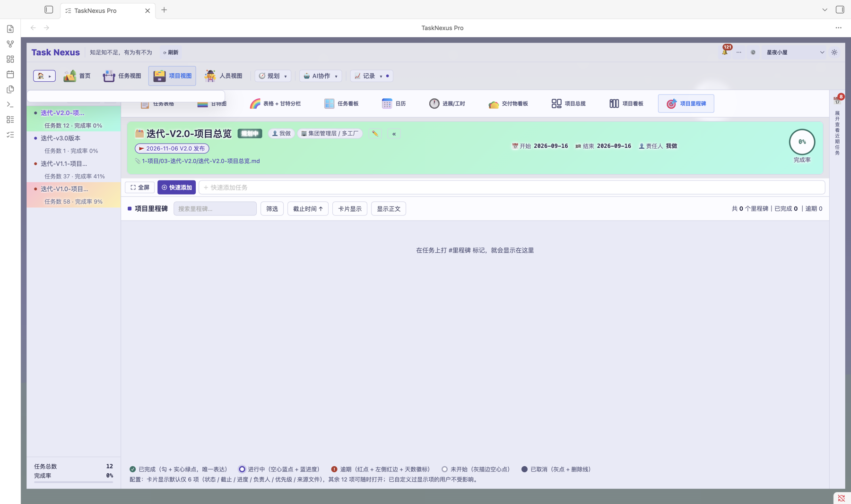Open graph view icon in left sidebar
The width and height of the screenshot is (851, 504).
click(x=10, y=44)
